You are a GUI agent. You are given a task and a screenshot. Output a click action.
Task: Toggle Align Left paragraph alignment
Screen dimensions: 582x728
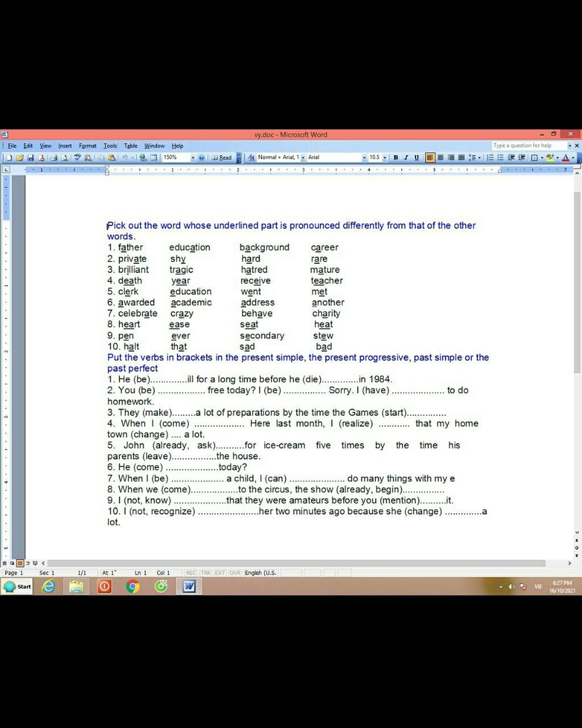tap(430, 158)
